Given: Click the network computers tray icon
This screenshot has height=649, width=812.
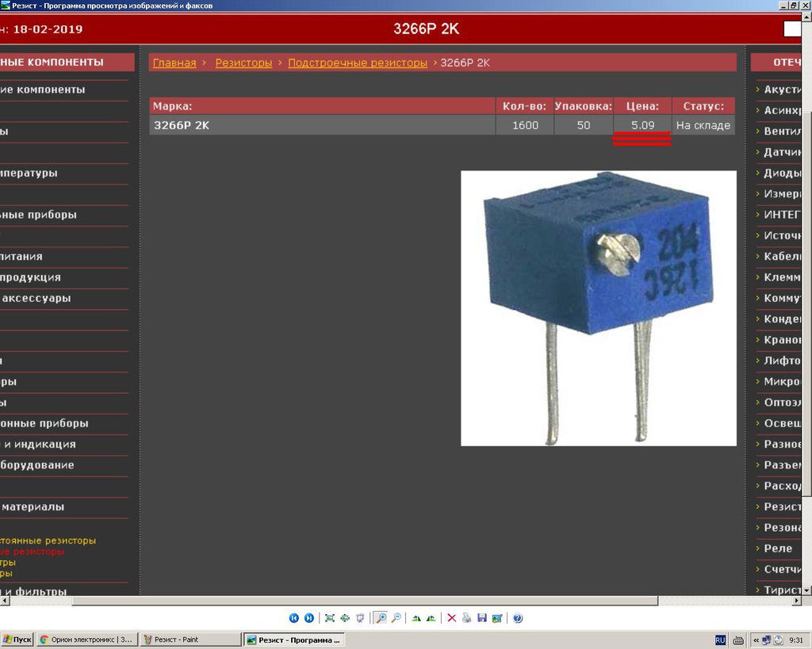Looking at the screenshot, I should [767, 640].
